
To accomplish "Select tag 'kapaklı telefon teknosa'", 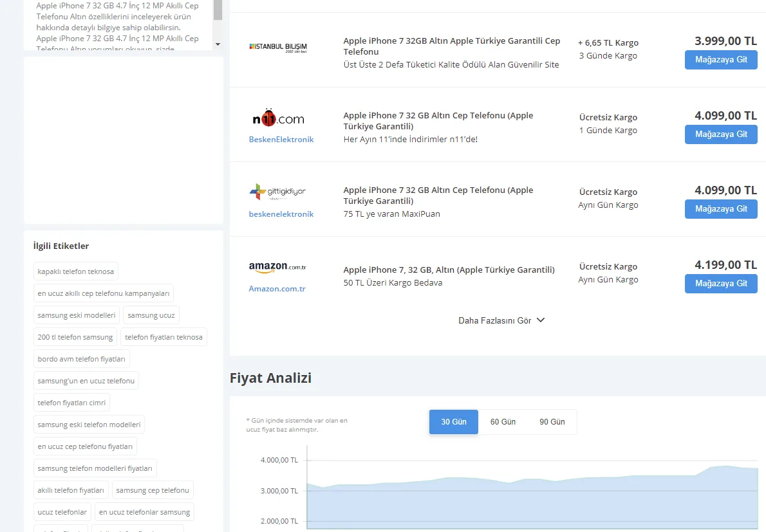I will (76, 271).
